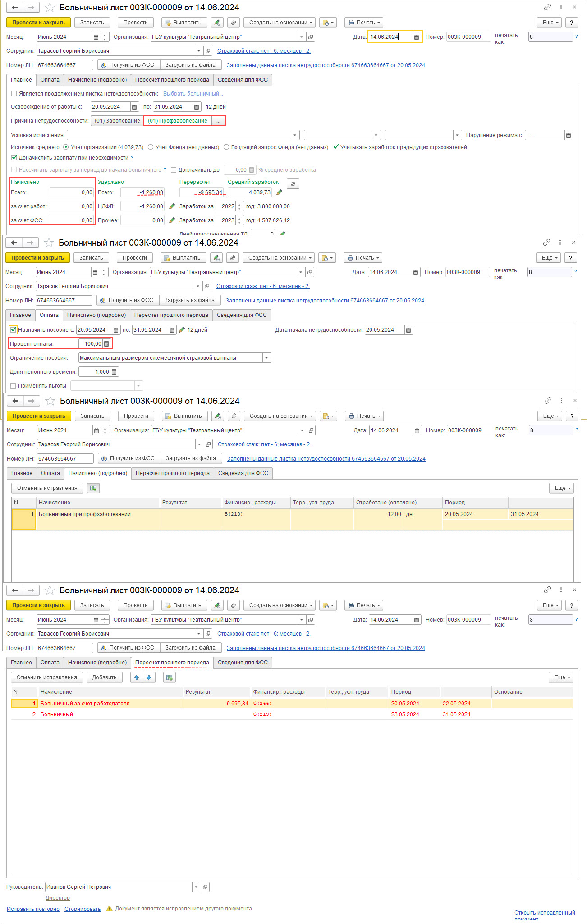587x924 pixels.
Task: Open the Руководитель card icon beside Иванов Сергей Петрович
Action: click(205, 887)
